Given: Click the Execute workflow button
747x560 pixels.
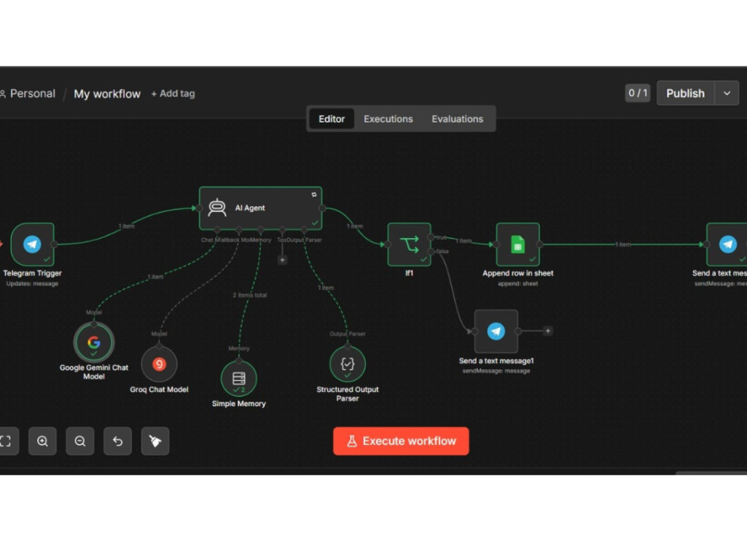Looking at the screenshot, I should [401, 441].
